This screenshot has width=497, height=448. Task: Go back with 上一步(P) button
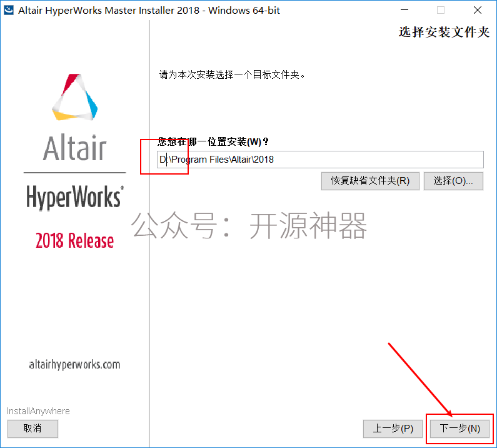[x=393, y=429]
